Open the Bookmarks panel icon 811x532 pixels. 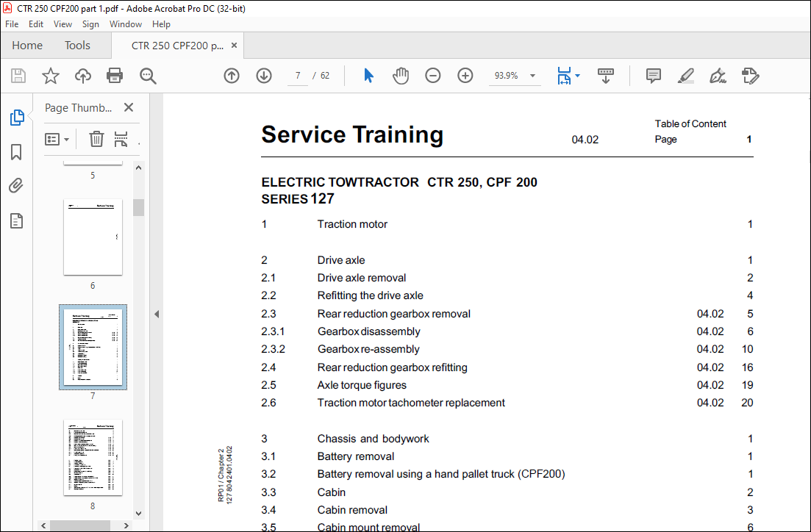[17, 152]
